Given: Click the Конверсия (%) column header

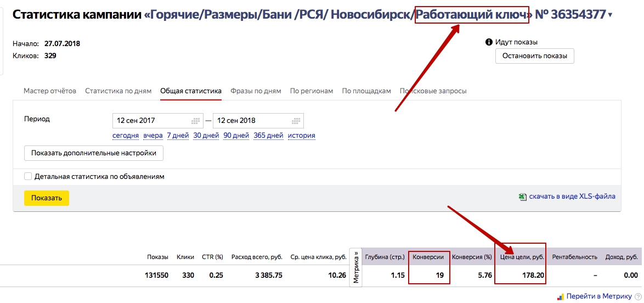Looking at the screenshot, I should pos(472,257).
